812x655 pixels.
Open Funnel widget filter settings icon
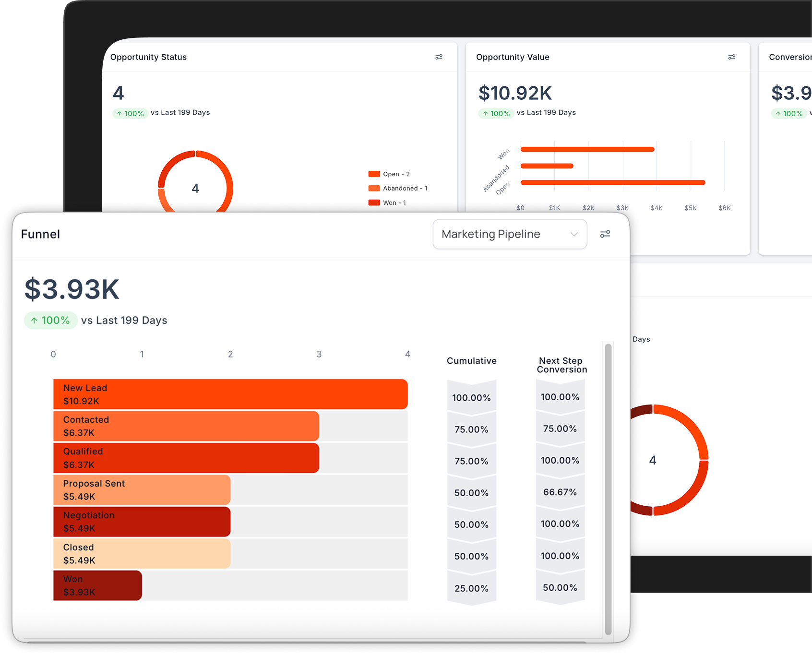coord(605,234)
